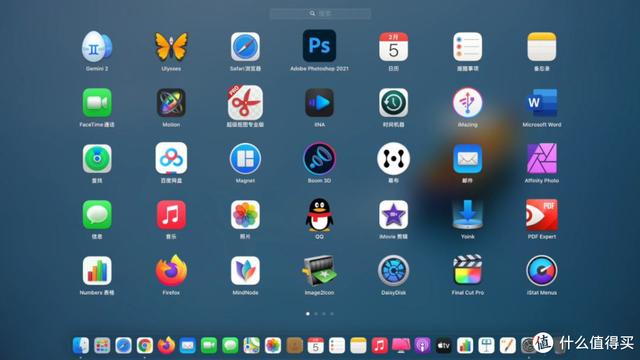This screenshot has height=360, width=640.
Task: Launch Image2icon
Action: [x=319, y=270]
